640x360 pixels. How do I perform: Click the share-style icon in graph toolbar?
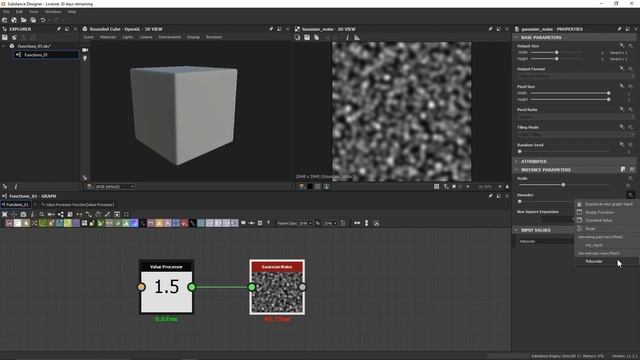click(x=60, y=214)
